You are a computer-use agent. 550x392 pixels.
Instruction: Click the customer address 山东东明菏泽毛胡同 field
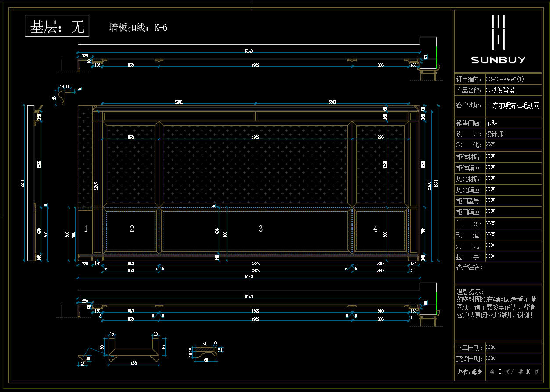tap(513, 105)
